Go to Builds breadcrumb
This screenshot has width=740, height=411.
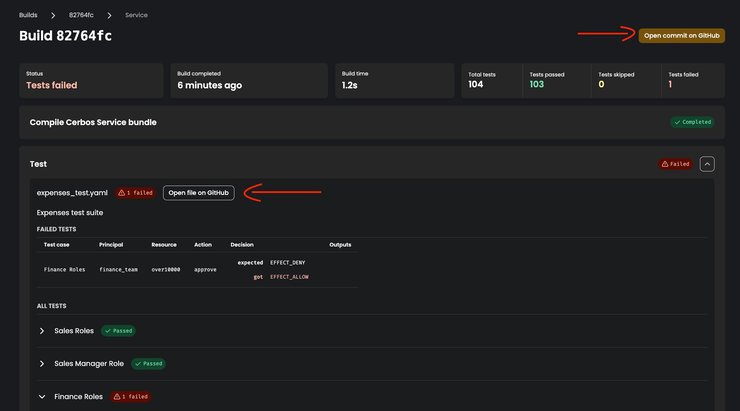point(28,15)
